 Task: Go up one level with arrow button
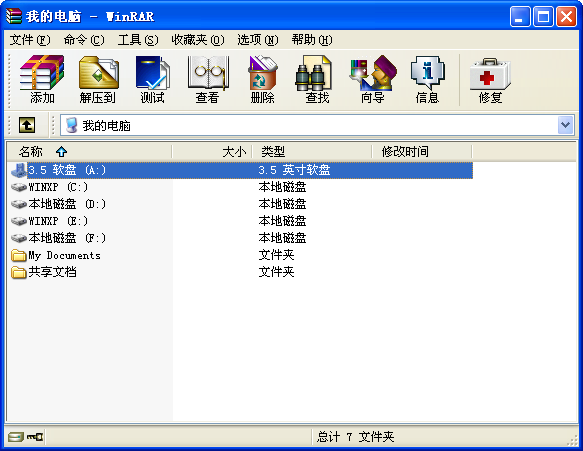[27, 125]
